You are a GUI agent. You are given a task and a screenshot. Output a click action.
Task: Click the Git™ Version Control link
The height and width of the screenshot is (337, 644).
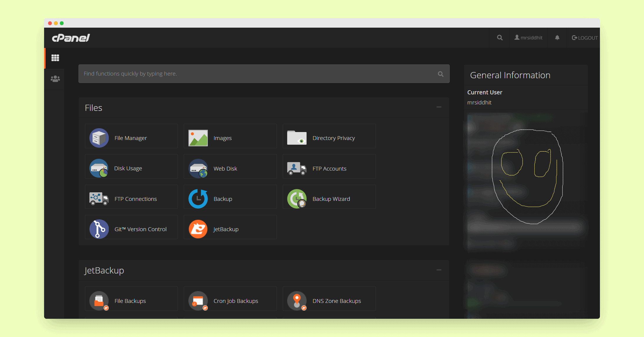tap(140, 229)
